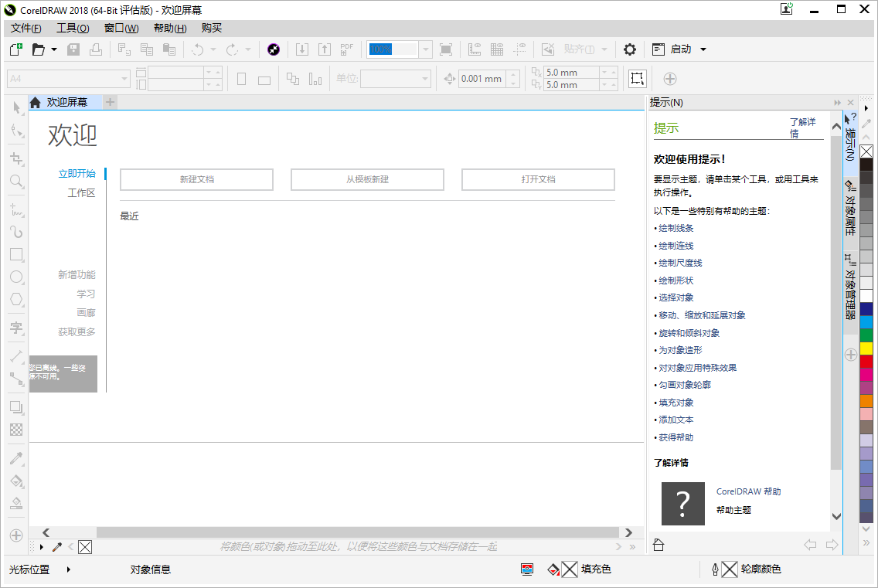Select 立即开始 in welcome sidebar
Screen dimensions: 878x588
coord(77,174)
